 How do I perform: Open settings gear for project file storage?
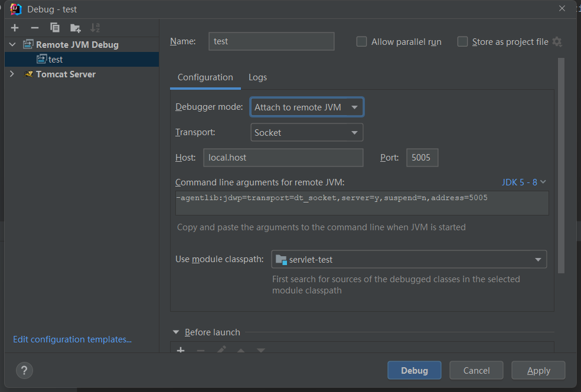(557, 42)
